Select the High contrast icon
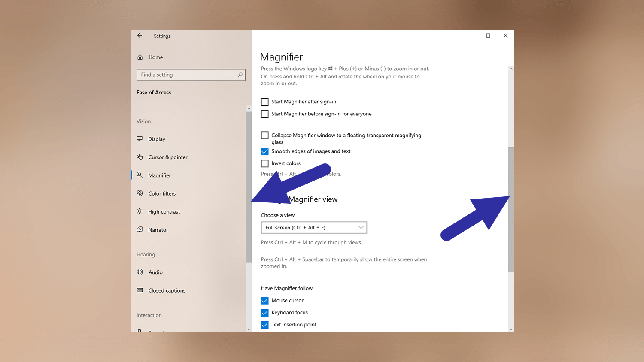 pyautogui.click(x=140, y=211)
